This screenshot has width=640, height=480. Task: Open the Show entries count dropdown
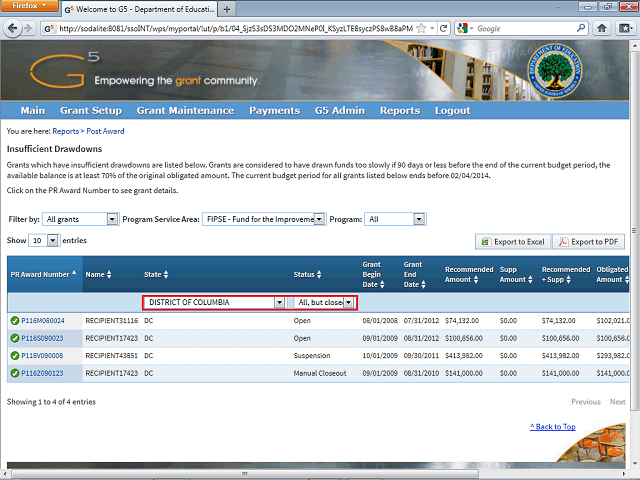click(52, 241)
